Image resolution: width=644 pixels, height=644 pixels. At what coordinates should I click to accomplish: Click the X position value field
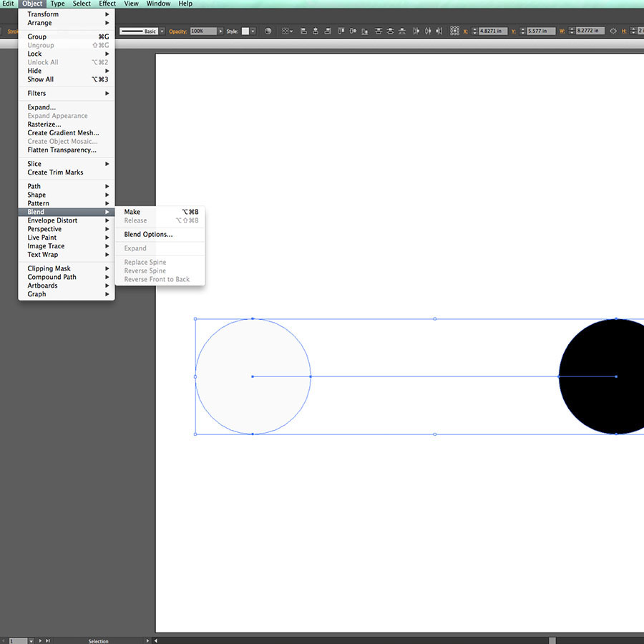point(493,31)
